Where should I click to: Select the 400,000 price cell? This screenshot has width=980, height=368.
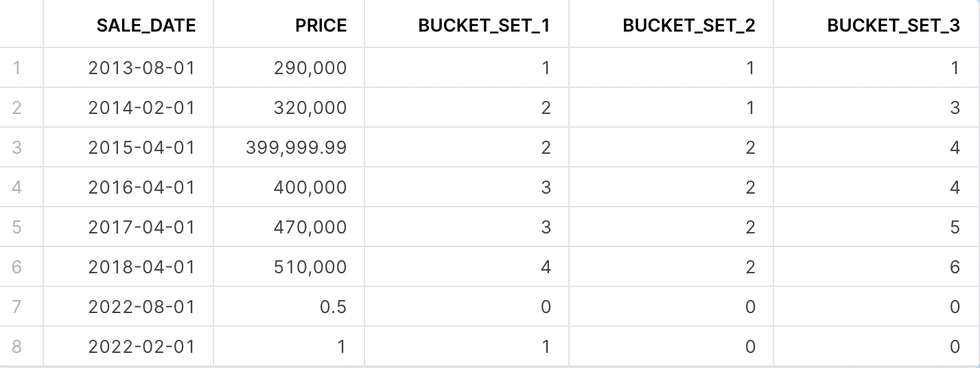310,187
